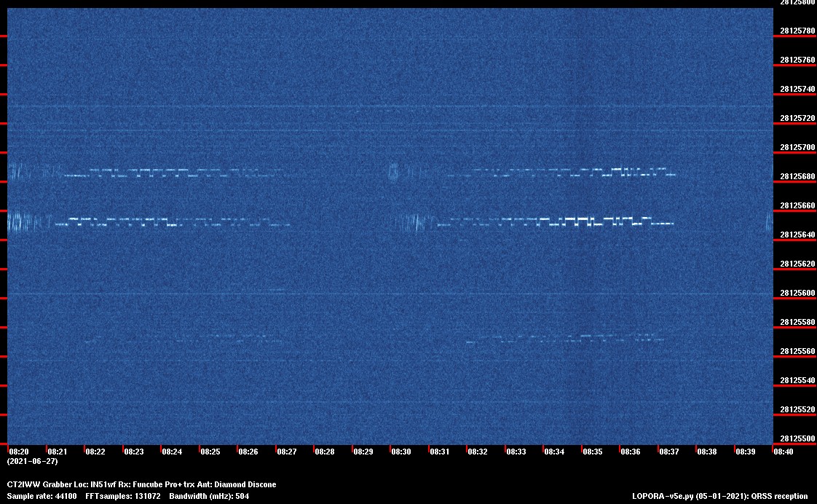Click the Rx: Funcube Pro+ trx text
Viewport: 817px width, 504px height.
pos(157,485)
